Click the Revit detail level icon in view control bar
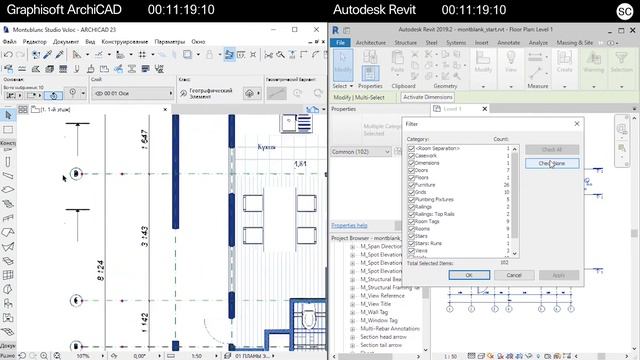 472,356
